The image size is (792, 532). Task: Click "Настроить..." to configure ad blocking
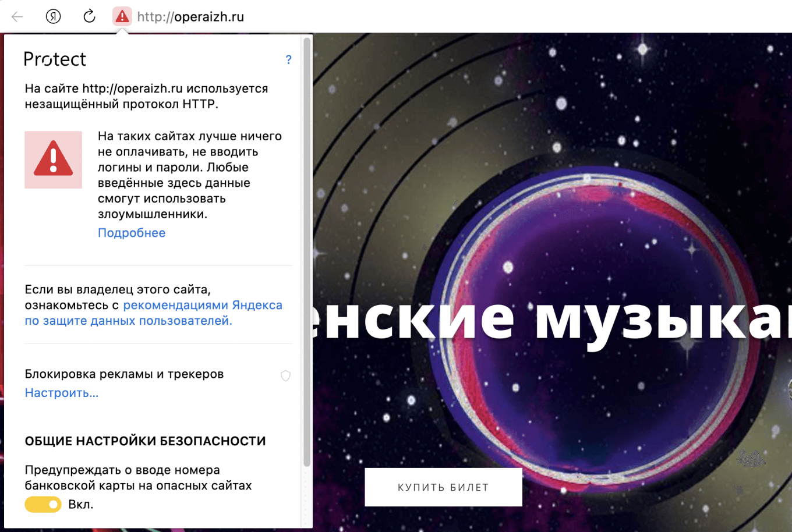click(61, 393)
